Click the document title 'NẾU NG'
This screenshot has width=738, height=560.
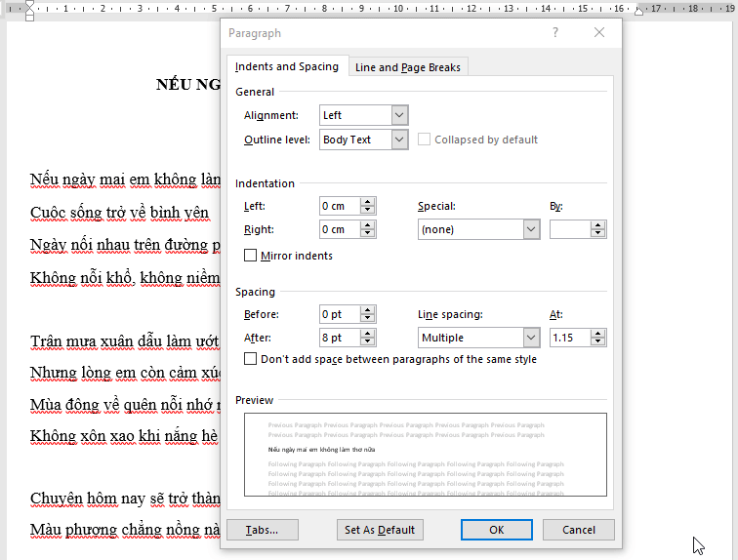click(x=188, y=85)
